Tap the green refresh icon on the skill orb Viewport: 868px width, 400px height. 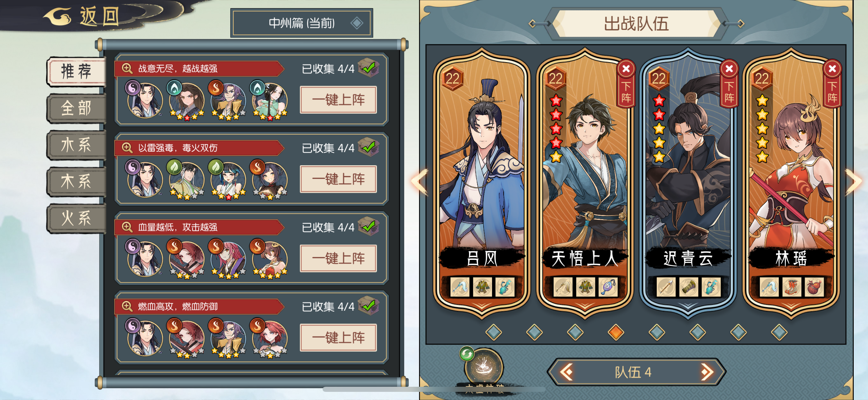(x=467, y=354)
